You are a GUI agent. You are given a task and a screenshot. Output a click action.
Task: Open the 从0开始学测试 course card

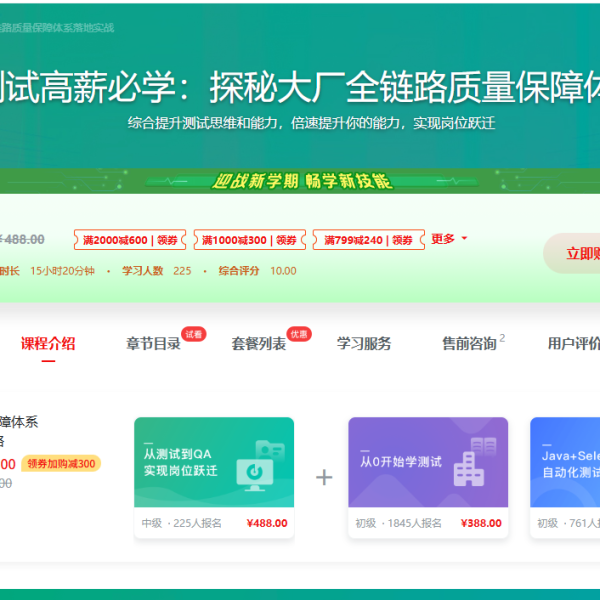pos(428,477)
